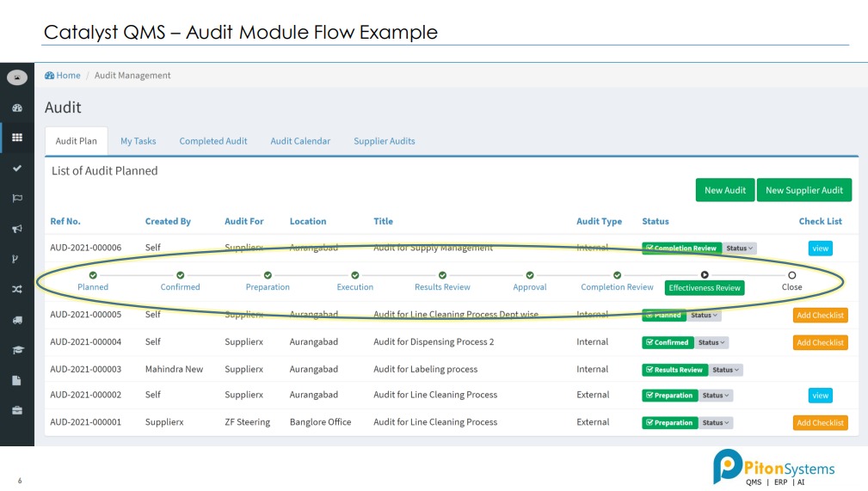The height and width of the screenshot is (491, 868).
Task: Click Confirmed badge for AUD-2021-000004
Action: pos(667,342)
